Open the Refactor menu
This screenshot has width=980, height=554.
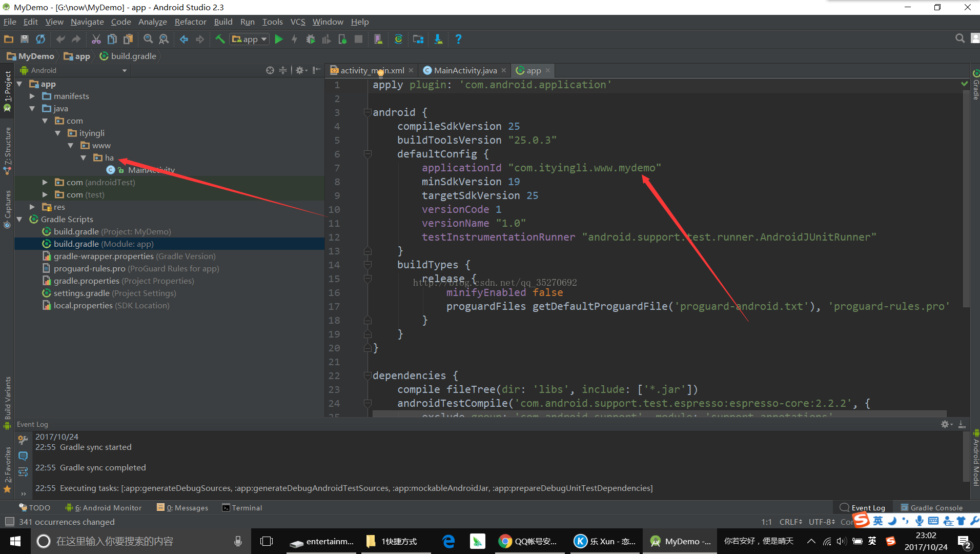(x=190, y=22)
